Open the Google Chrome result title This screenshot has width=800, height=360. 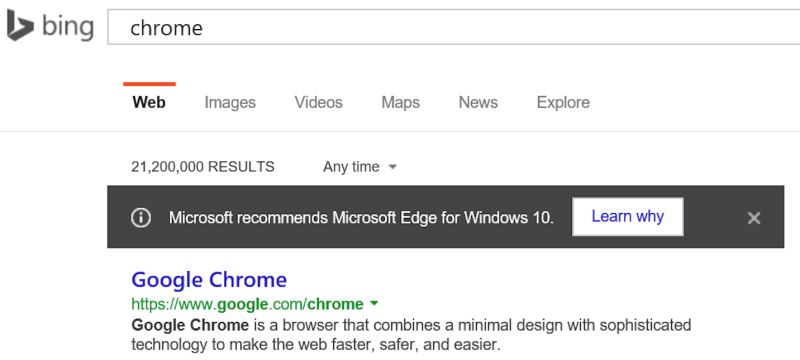(209, 279)
